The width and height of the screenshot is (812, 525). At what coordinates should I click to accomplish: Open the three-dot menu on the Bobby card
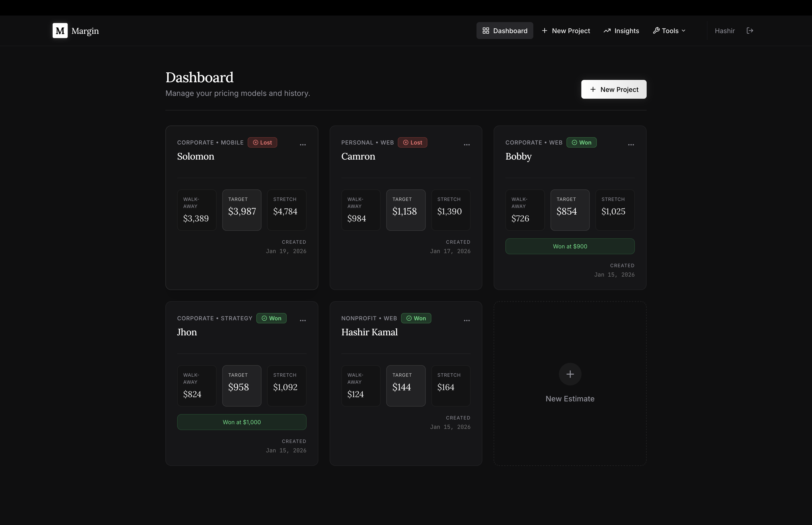tap(631, 145)
